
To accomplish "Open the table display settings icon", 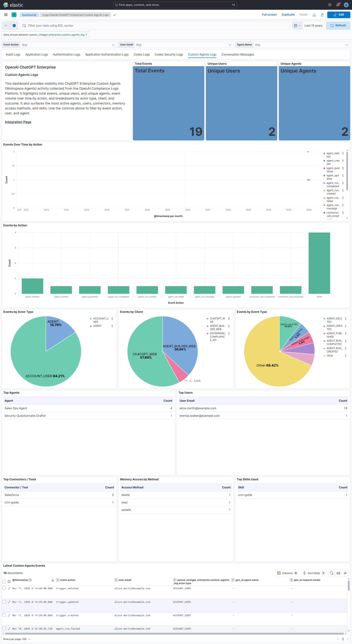I will click(x=345, y=573).
